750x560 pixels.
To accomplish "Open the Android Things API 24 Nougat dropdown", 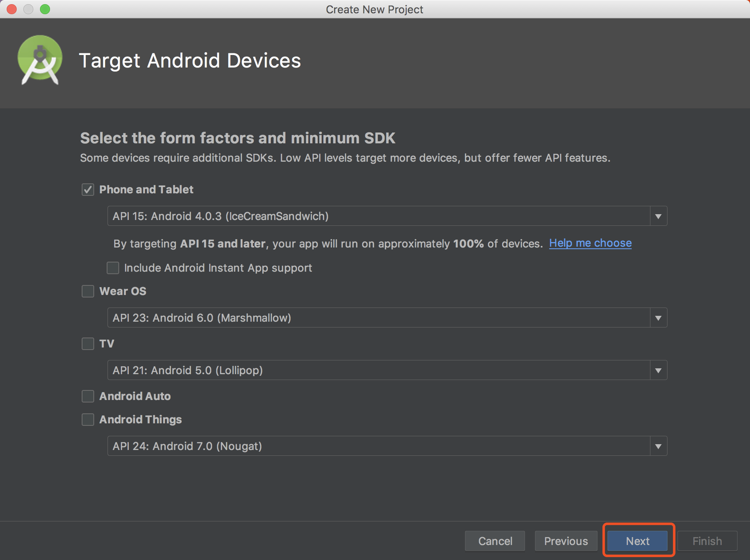I will [387, 446].
